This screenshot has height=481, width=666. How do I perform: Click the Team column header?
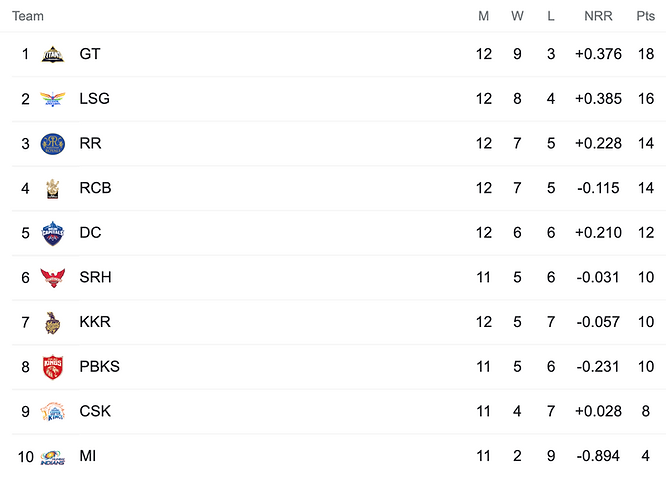tap(28, 16)
